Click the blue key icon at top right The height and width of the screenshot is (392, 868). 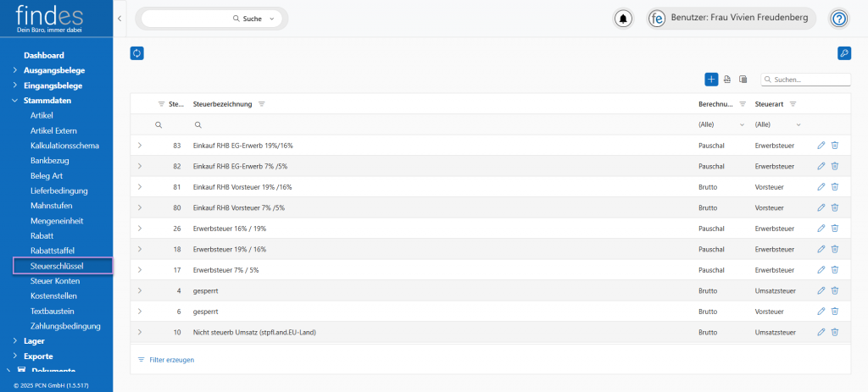pyautogui.click(x=843, y=53)
